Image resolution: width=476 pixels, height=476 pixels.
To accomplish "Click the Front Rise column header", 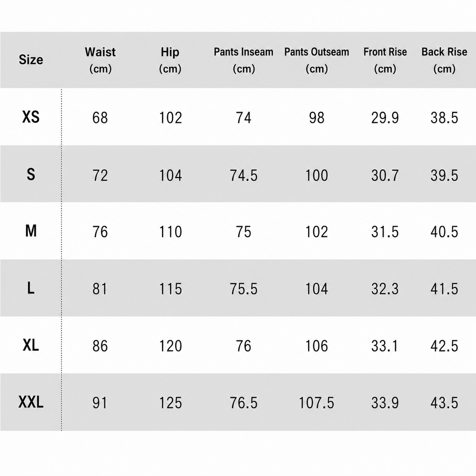I will coord(385,60).
